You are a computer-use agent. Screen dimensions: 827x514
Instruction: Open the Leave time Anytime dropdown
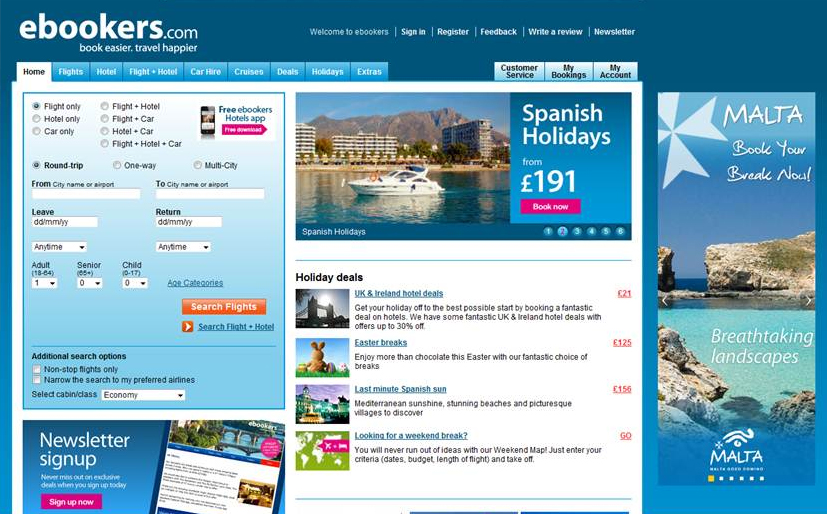59,247
